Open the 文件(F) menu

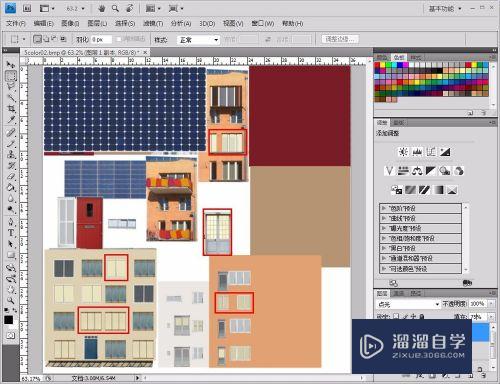16,23
